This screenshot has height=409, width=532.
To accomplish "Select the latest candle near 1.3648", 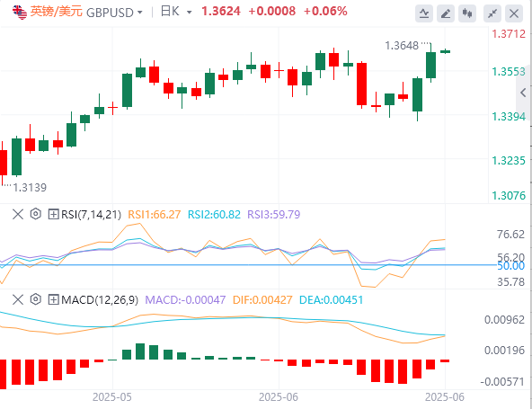I will [x=445, y=51].
